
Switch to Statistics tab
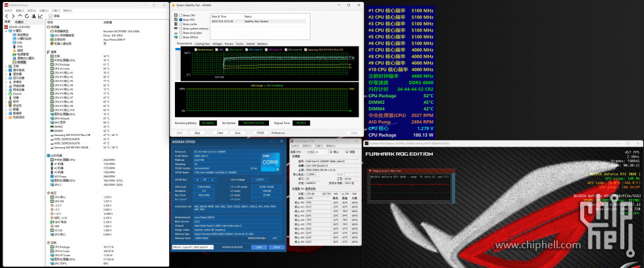tap(262, 43)
